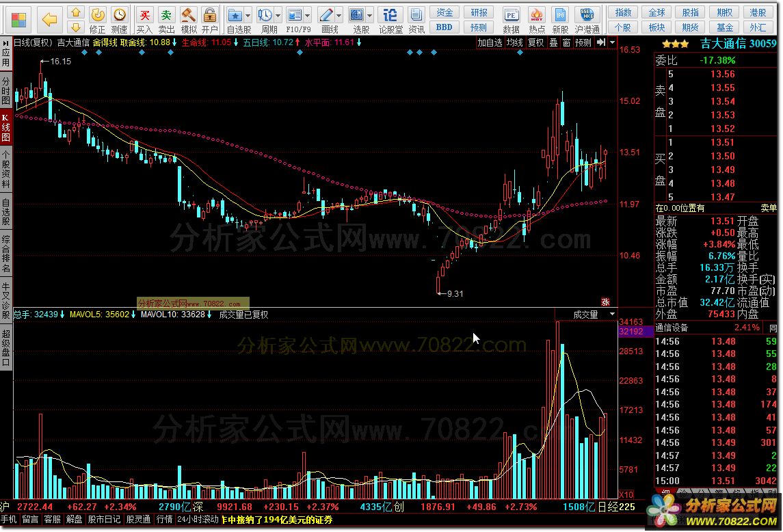The height and width of the screenshot is (532, 783).
Task: Click the up arrow page icon
Action: pos(75,12)
